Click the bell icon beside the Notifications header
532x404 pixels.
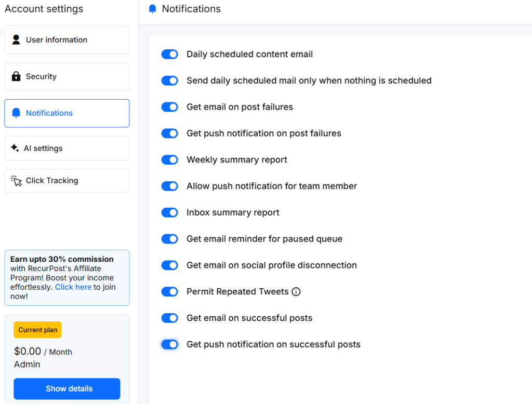[152, 9]
